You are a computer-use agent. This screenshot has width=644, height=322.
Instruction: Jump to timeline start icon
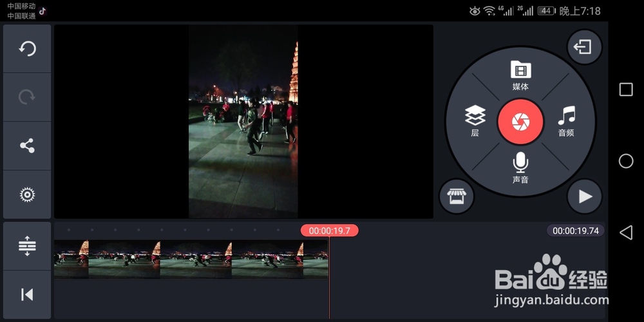point(27,294)
